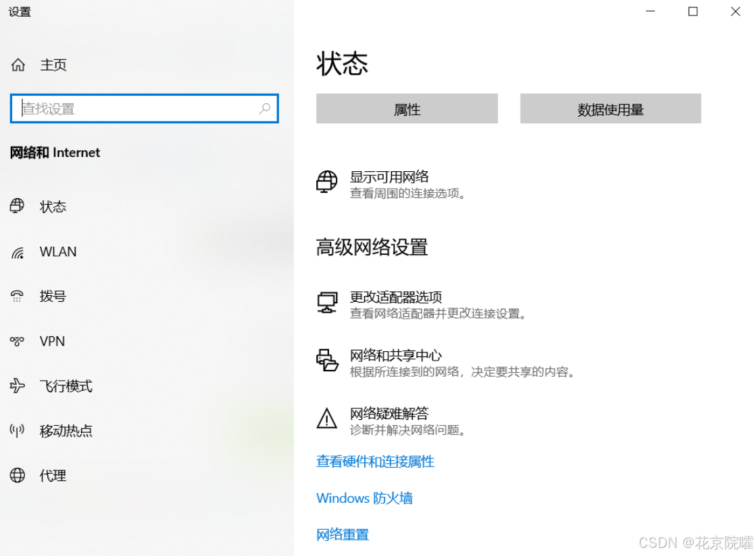Select 状态 in the sidebar
The width and height of the screenshot is (756, 556).
point(53,207)
